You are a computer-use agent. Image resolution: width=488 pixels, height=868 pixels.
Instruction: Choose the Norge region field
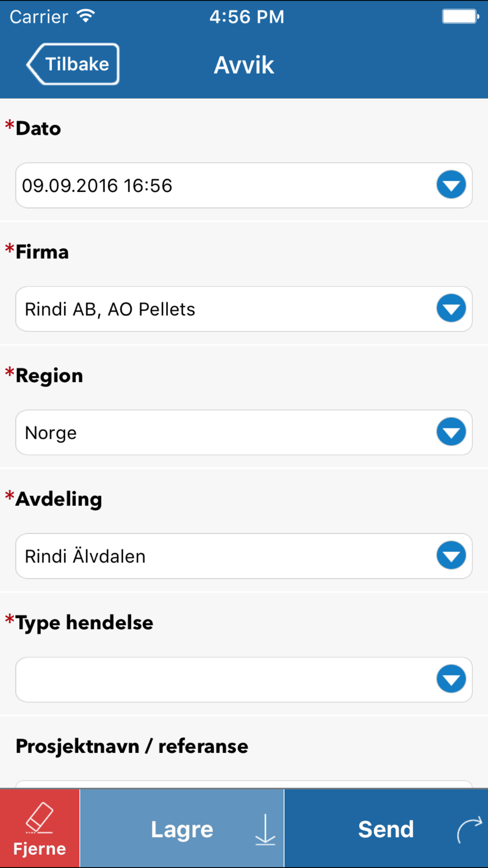click(244, 433)
